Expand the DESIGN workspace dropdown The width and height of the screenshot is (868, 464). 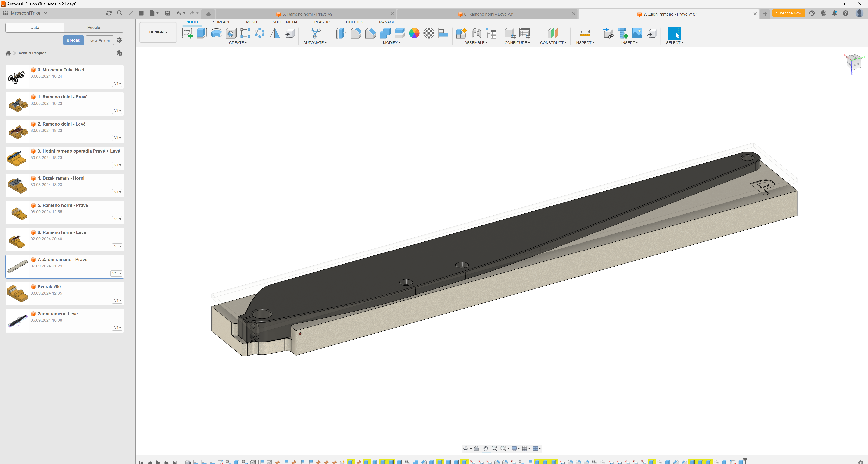coord(158,32)
